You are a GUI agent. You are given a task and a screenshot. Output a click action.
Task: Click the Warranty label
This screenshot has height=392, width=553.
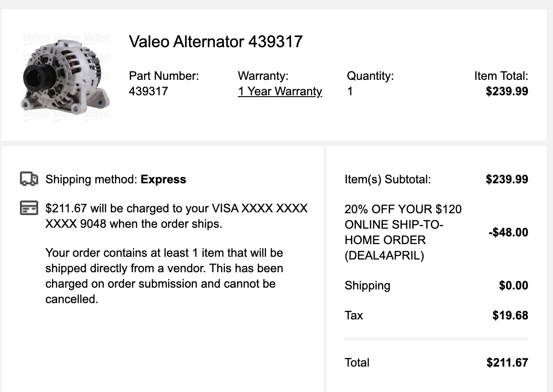(x=263, y=76)
